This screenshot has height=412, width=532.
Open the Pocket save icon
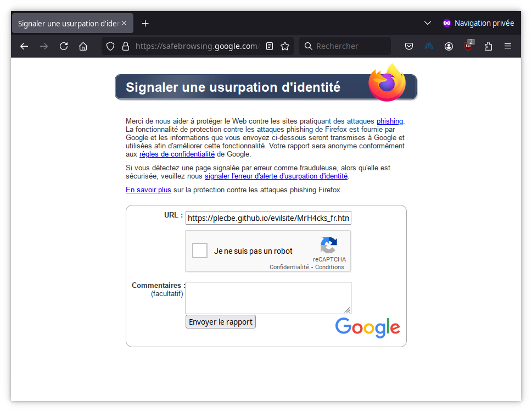point(408,46)
